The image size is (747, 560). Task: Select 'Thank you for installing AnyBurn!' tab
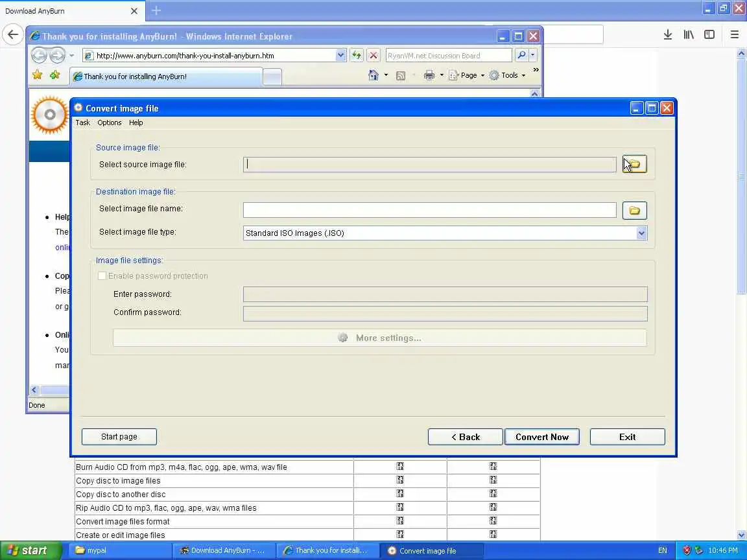click(166, 76)
